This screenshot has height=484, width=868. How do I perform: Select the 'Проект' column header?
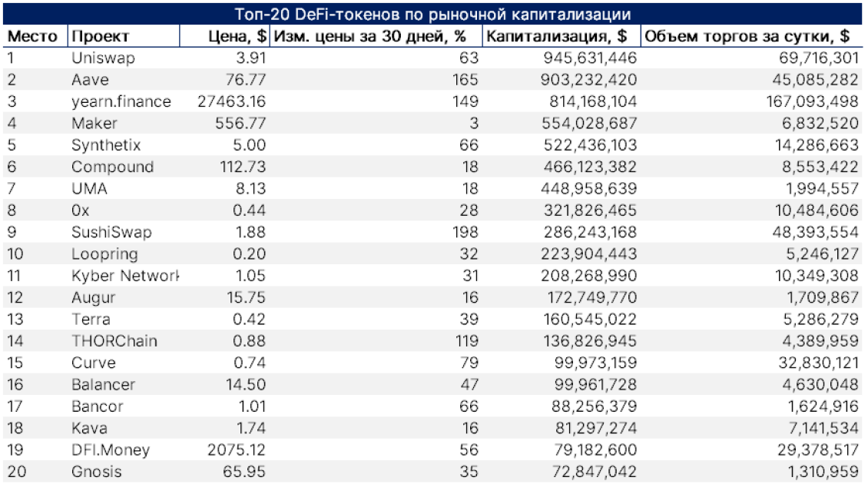coord(100,37)
